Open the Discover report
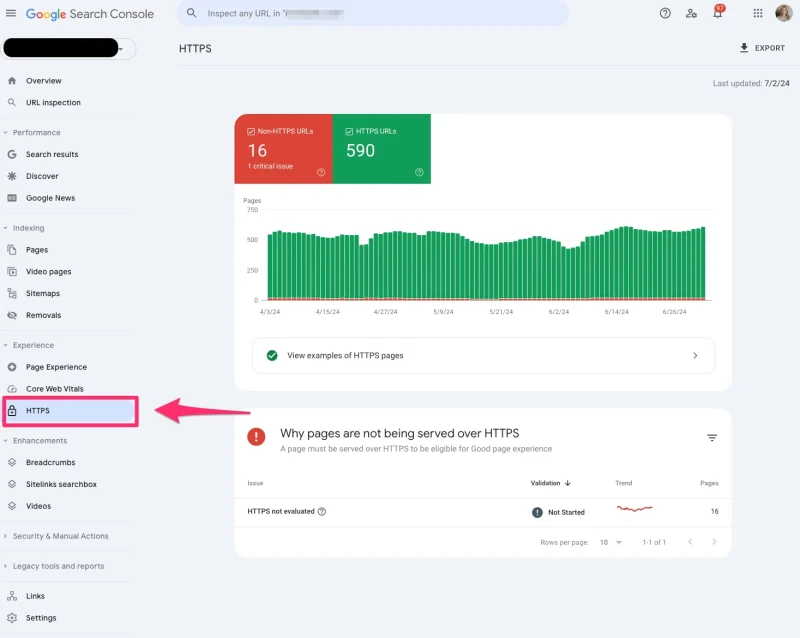This screenshot has width=800, height=638. point(42,176)
